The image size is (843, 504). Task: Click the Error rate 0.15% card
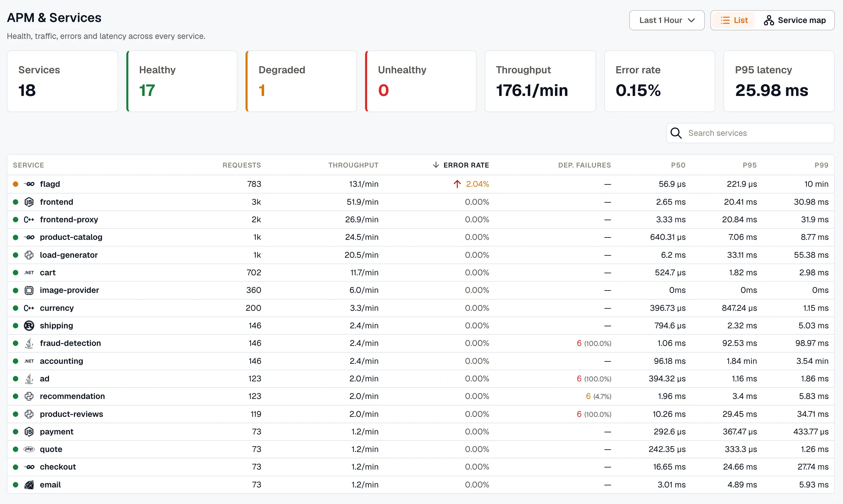[x=660, y=81]
